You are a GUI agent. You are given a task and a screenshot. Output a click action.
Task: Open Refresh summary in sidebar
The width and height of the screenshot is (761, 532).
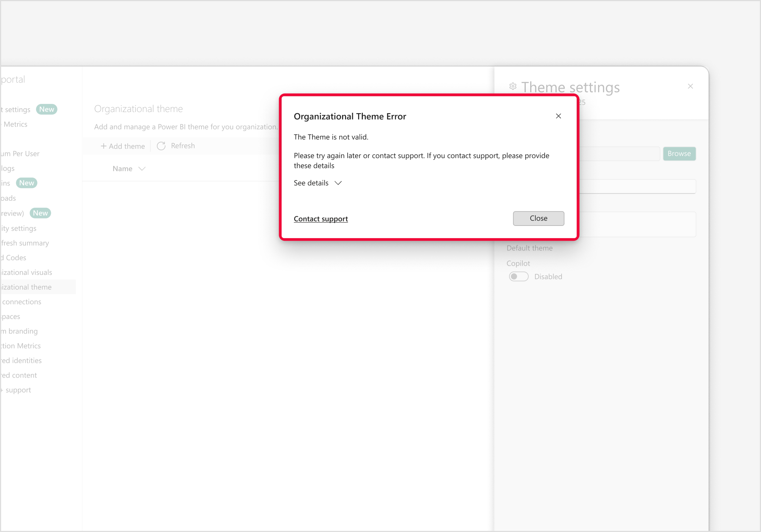(24, 243)
